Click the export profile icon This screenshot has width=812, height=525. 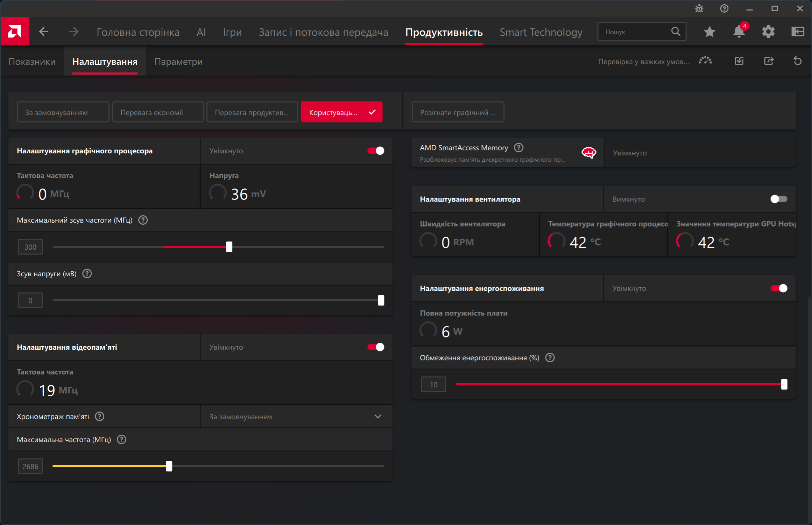tap(769, 61)
